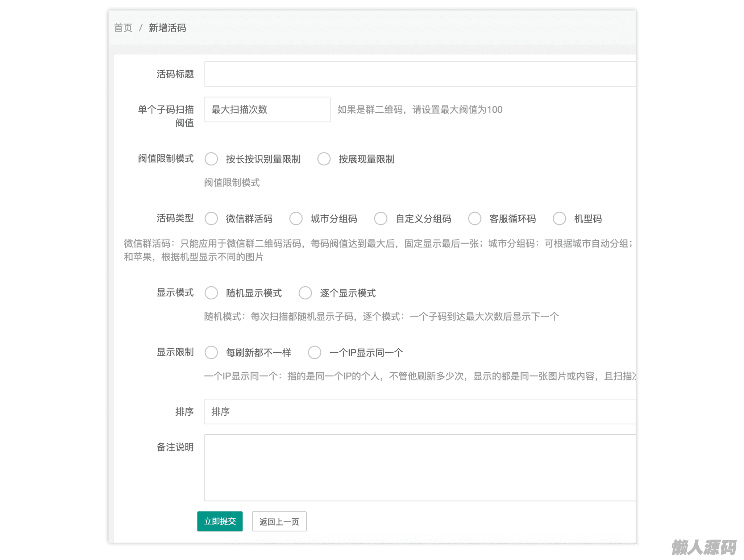Click the 新增活码 breadcrumb item
The width and height of the screenshot is (744, 560).
(167, 28)
